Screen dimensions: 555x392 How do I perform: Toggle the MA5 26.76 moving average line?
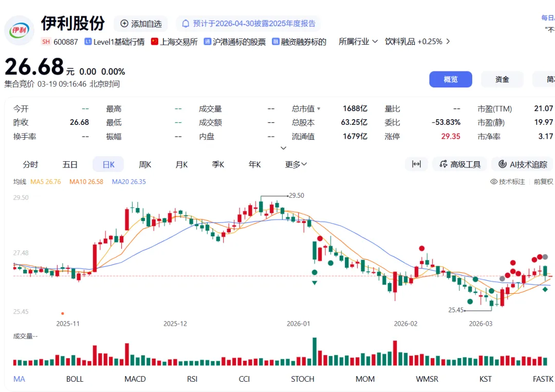click(45, 181)
